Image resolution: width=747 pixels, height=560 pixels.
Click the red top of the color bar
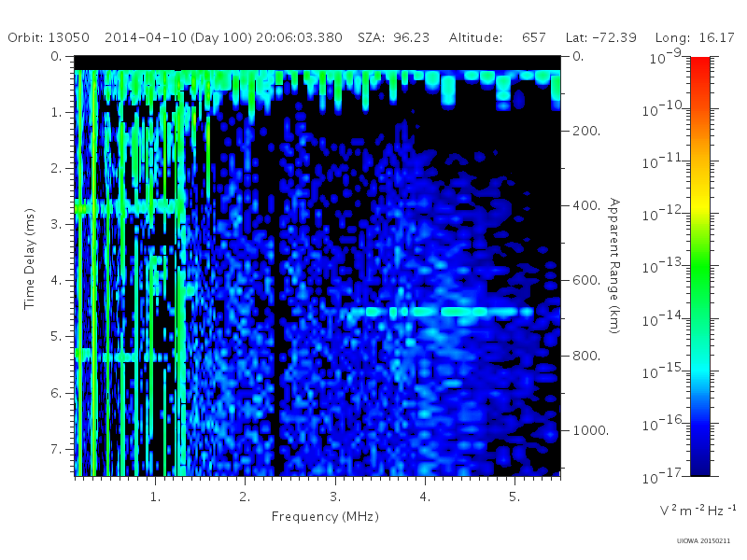[700, 66]
